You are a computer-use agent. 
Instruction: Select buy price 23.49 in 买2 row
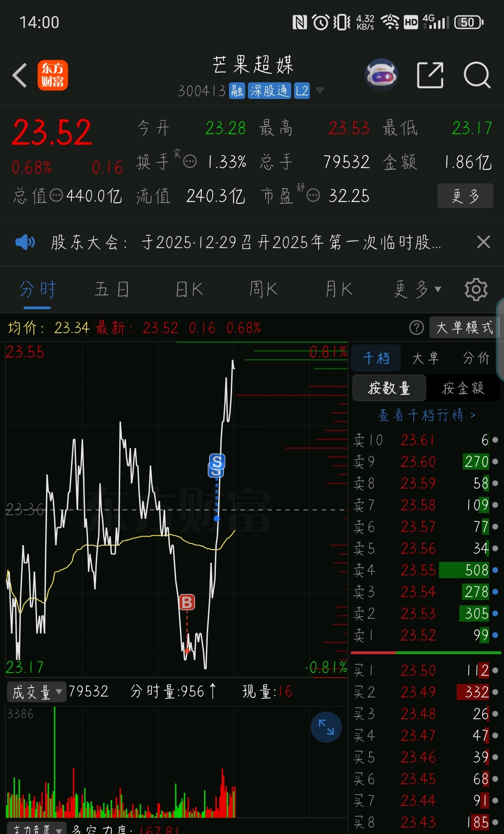(x=418, y=692)
